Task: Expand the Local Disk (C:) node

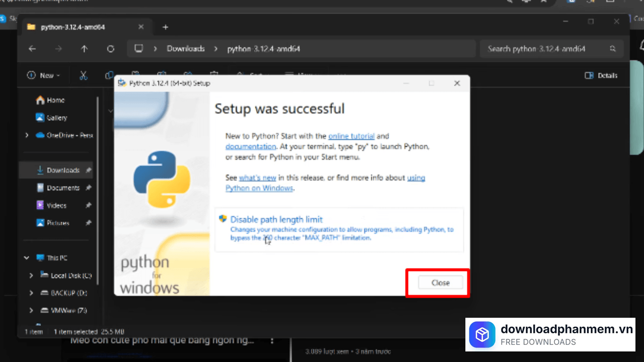Action: [x=31, y=276]
